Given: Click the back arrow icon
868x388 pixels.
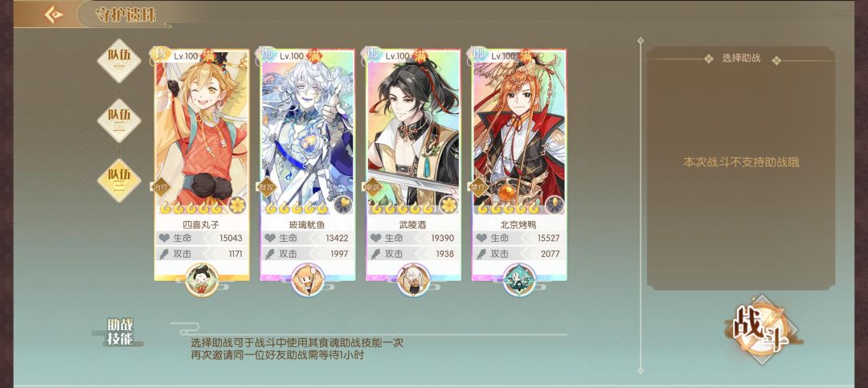Looking at the screenshot, I should tap(54, 14).
